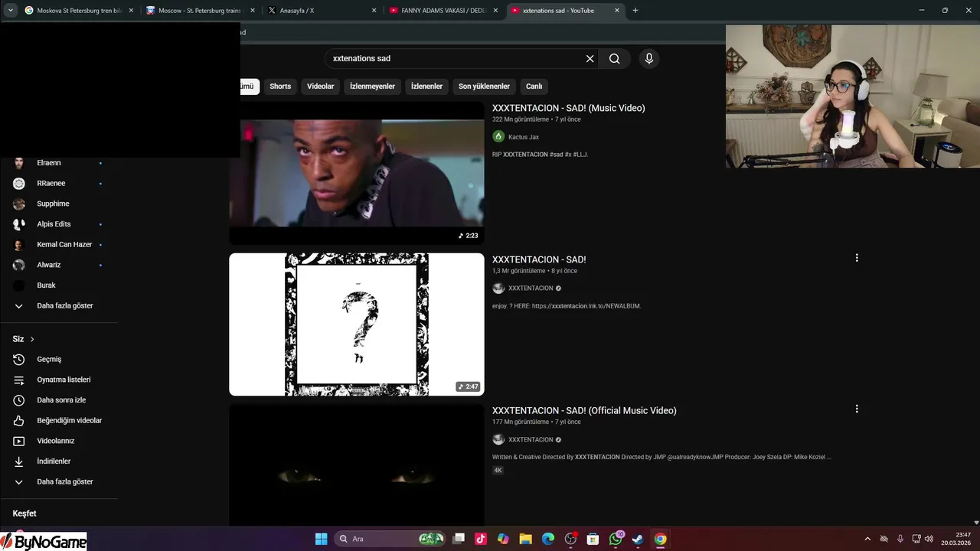980x551 pixels.
Task: Open Microsoft Store from taskbar
Action: click(593, 539)
